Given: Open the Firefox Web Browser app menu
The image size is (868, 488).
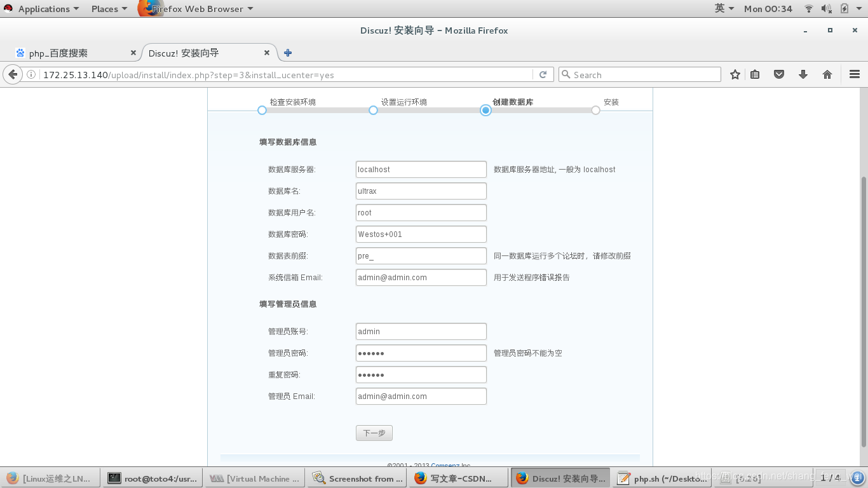Looking at the screenshot, I should [197, 9].
